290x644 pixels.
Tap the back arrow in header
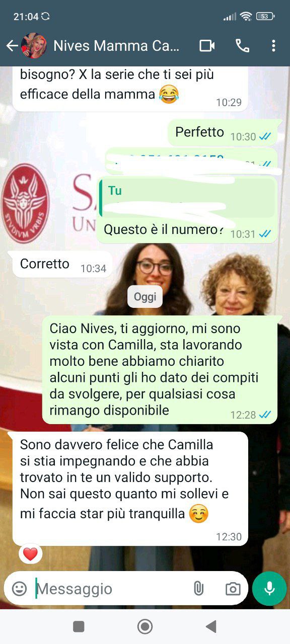click(x=12, y=46)
